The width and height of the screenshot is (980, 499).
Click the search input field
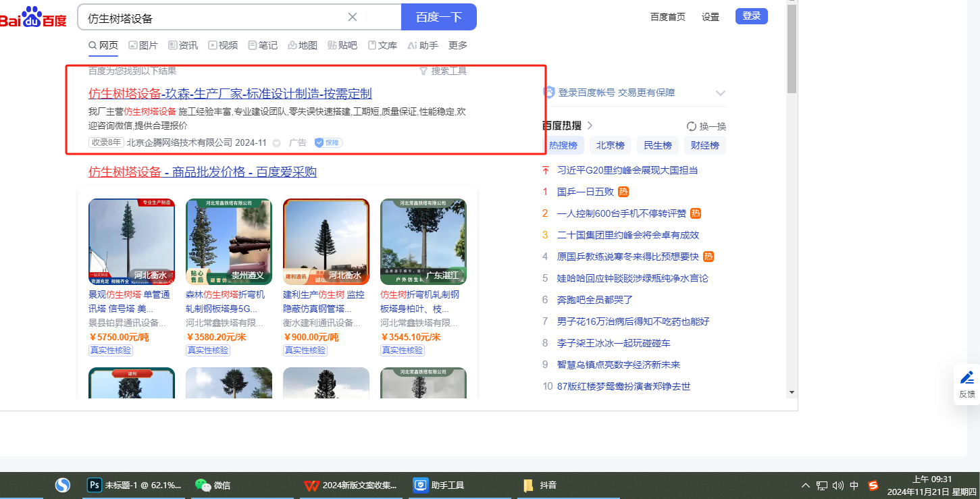click(x=216, y=18)
